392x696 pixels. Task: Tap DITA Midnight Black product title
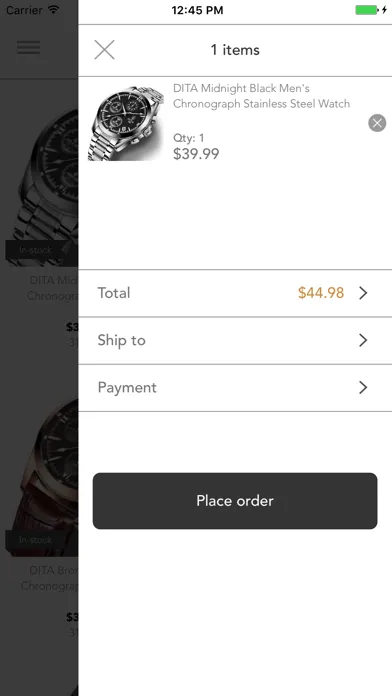(261, 96)
